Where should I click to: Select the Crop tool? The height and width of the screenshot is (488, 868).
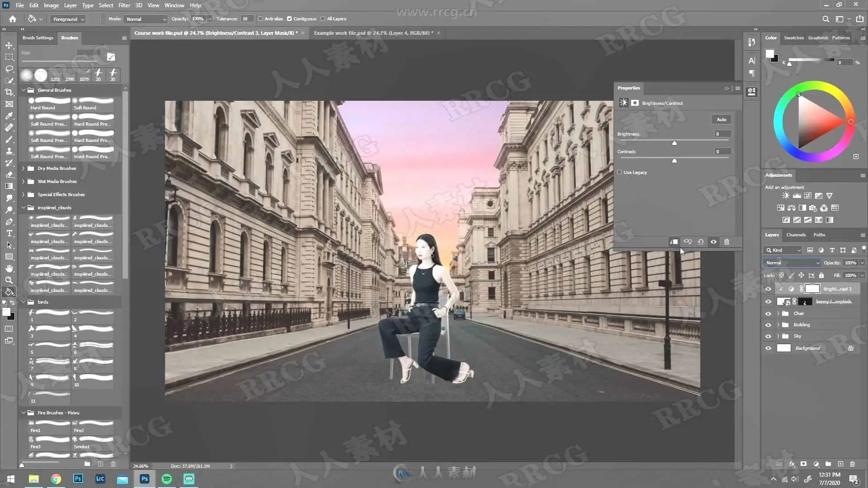(9, 92)
